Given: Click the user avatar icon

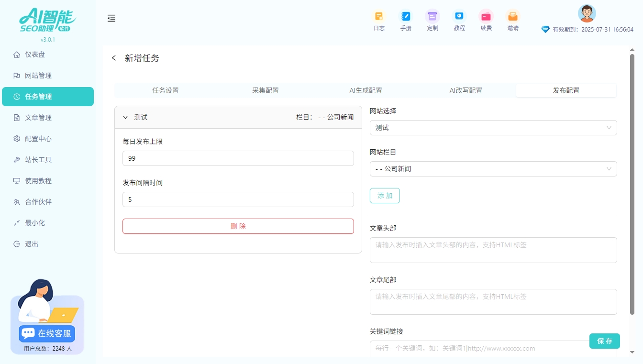Looking at the screenshot, I should point(587,13).
